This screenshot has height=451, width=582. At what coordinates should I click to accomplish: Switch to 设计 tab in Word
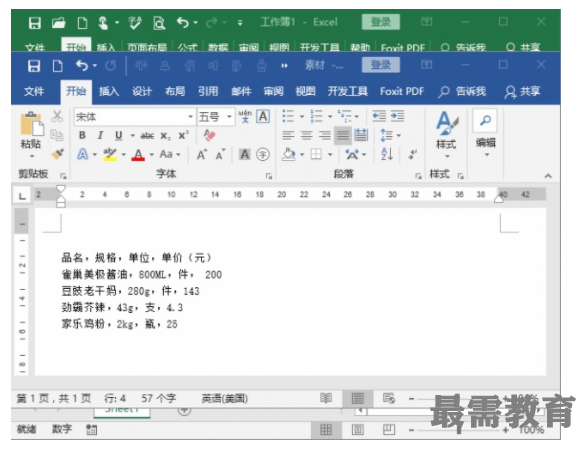click(142, 91)
